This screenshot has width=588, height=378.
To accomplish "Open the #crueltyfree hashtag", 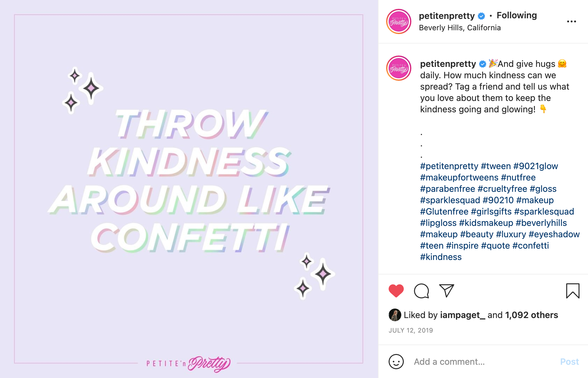I will (502, 189).
